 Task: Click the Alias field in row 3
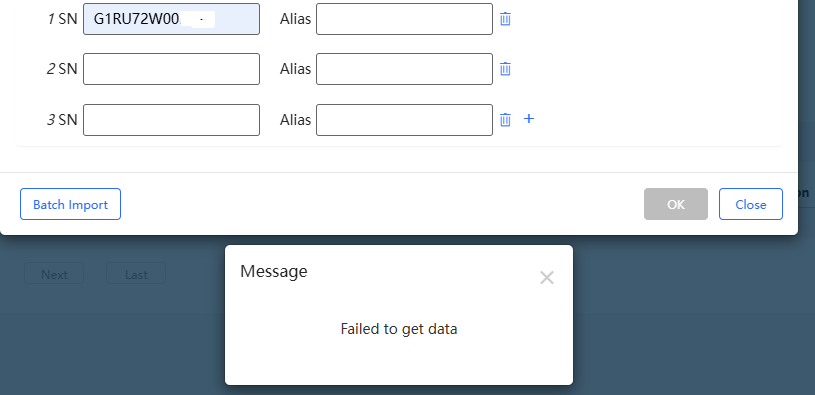pyautogui.click(x=404, y=120)
